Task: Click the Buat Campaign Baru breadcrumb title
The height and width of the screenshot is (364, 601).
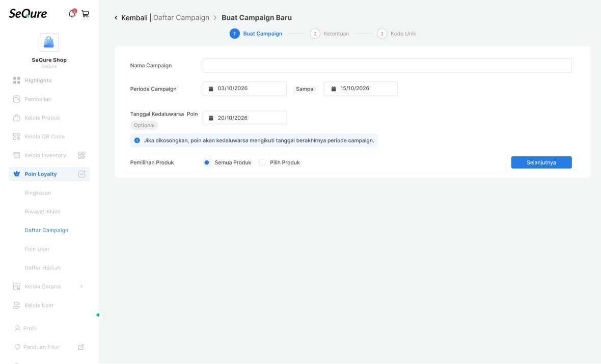Action: (x=256, y=18)
